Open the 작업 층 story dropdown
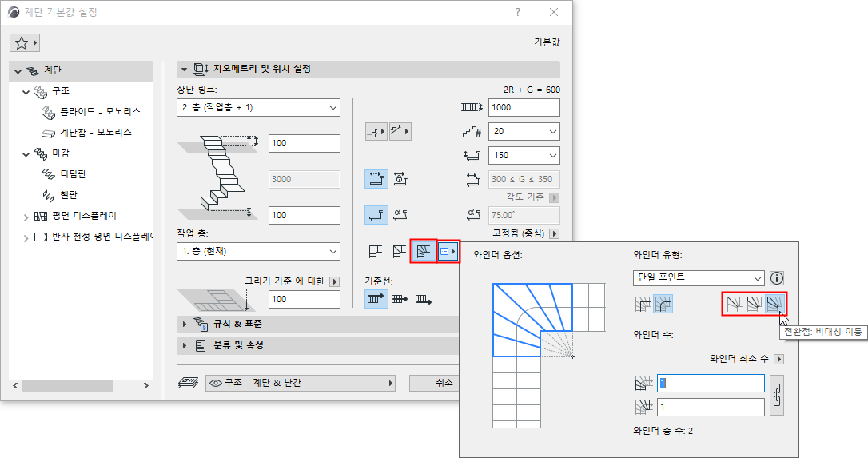868x458 pixels. [258, 252]
